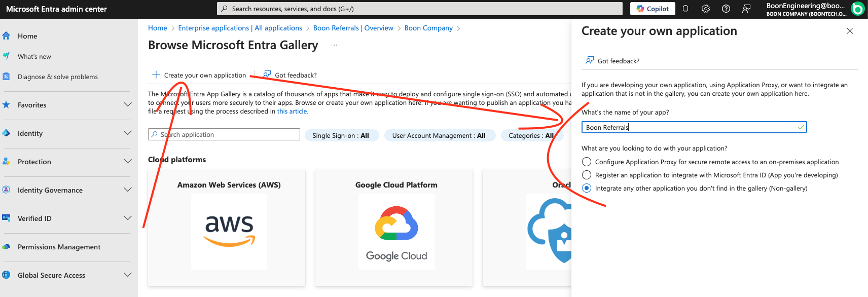
Task: Select Register an application radio option
Action: 587,175
